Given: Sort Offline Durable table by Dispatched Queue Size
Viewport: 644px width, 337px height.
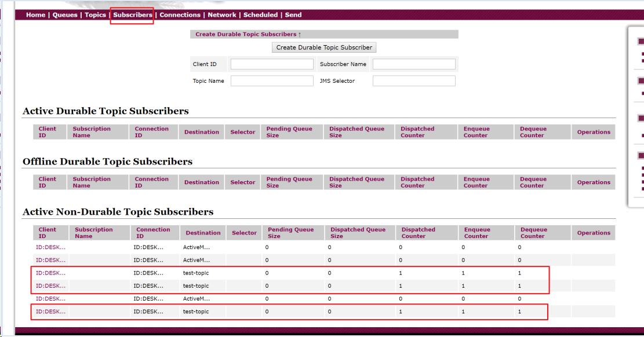Looking at the screenshot, I should click(x=359, y=182).
